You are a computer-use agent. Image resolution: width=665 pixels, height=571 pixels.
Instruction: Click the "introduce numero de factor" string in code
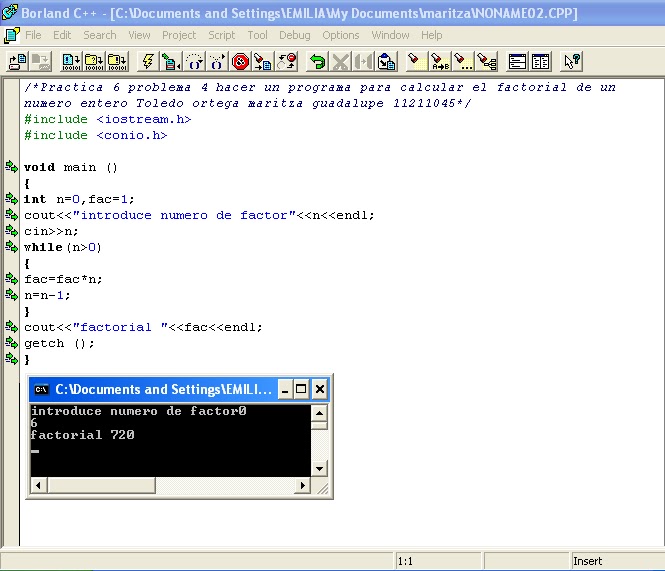184,215
